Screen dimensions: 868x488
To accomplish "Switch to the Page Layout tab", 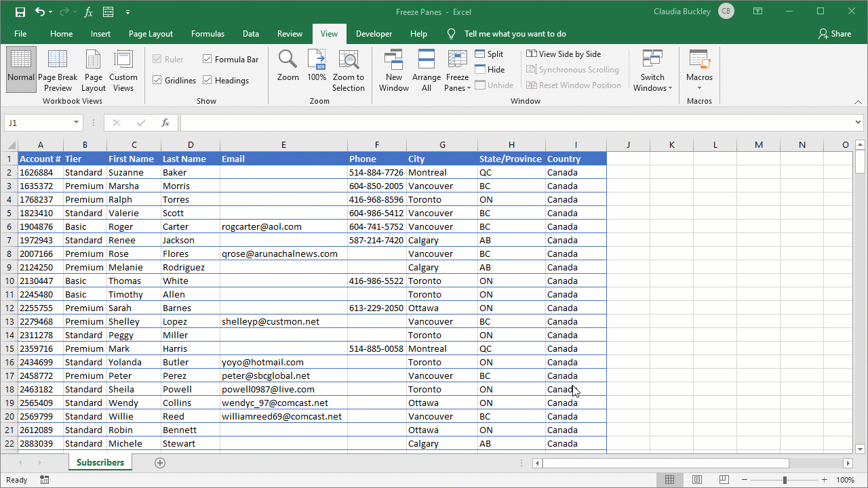I will pos(151,34).
